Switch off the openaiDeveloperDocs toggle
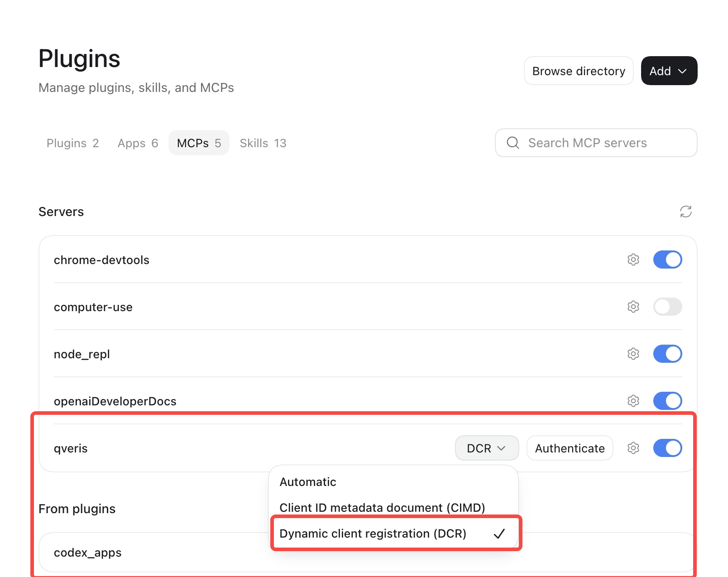This screenshot has height=577, width=728. [x=667, y=401]
